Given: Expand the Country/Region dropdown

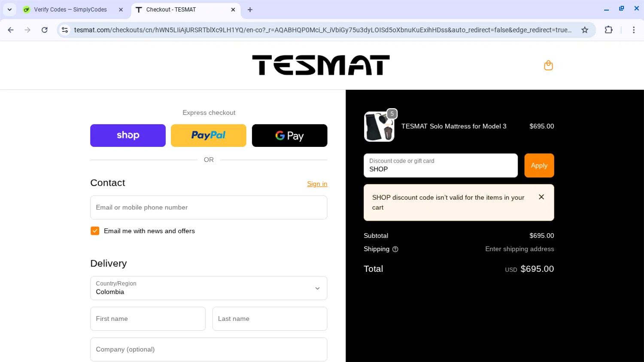Looking at the screenshot, I should point(209,288).
